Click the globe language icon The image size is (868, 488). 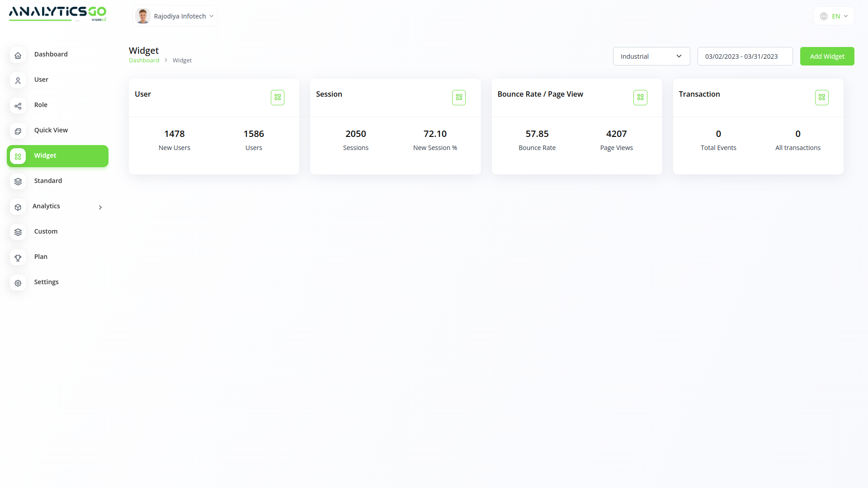824,16
